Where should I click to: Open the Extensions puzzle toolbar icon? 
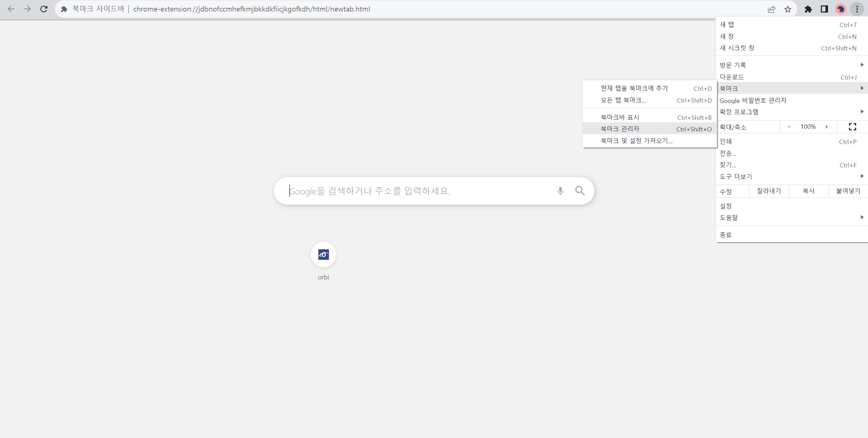[x=808, y=9]
